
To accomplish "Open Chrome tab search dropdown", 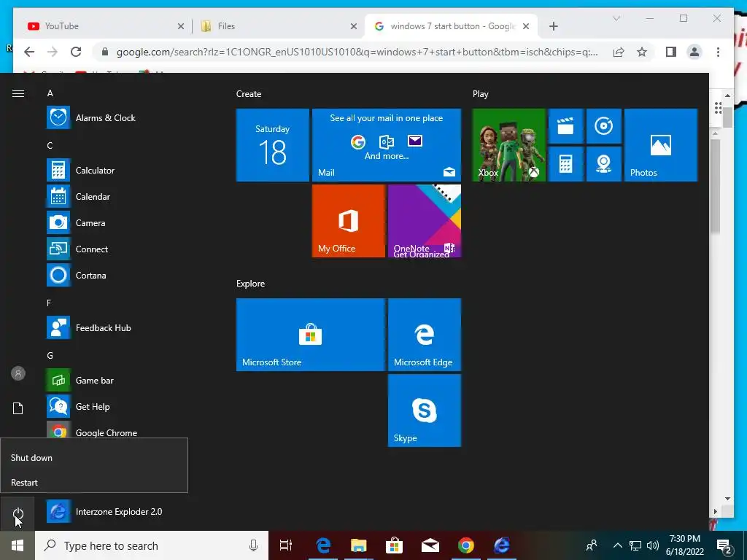I will coord(616,18).
